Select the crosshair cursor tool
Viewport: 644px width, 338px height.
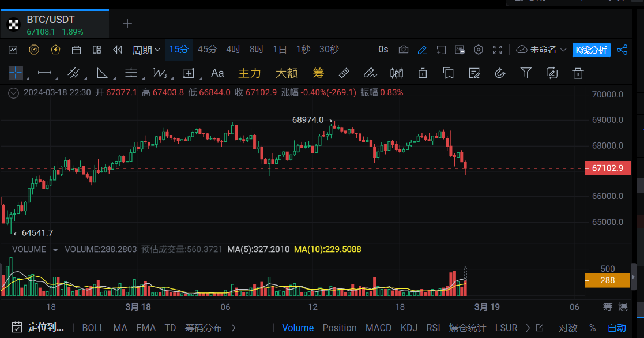[x=16, y=73]
